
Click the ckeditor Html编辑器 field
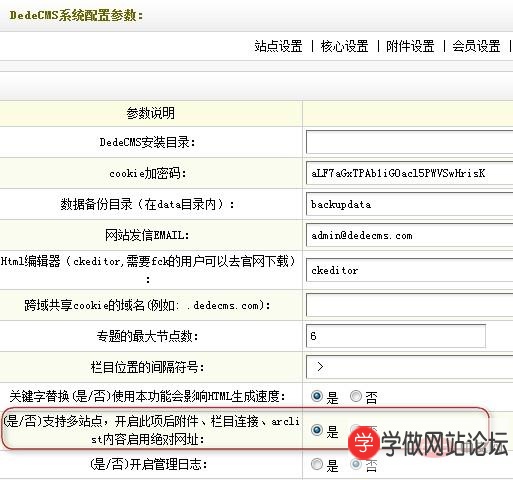pos(409,270)
